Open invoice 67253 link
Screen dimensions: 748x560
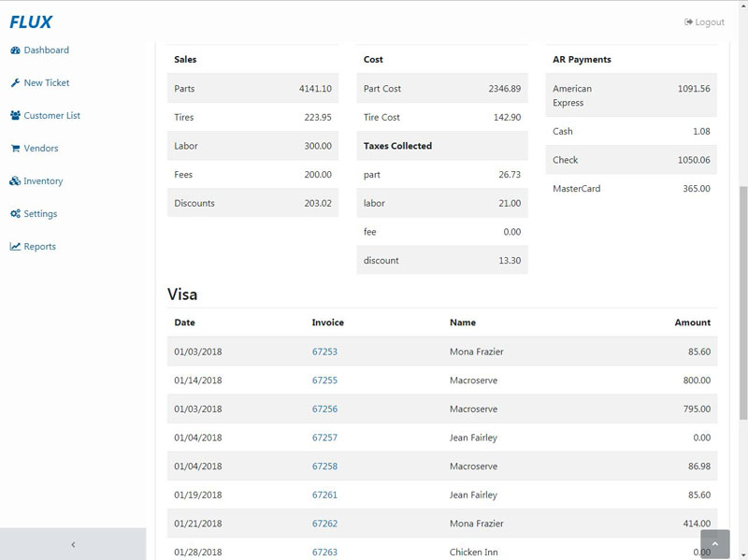coord(324,352)
